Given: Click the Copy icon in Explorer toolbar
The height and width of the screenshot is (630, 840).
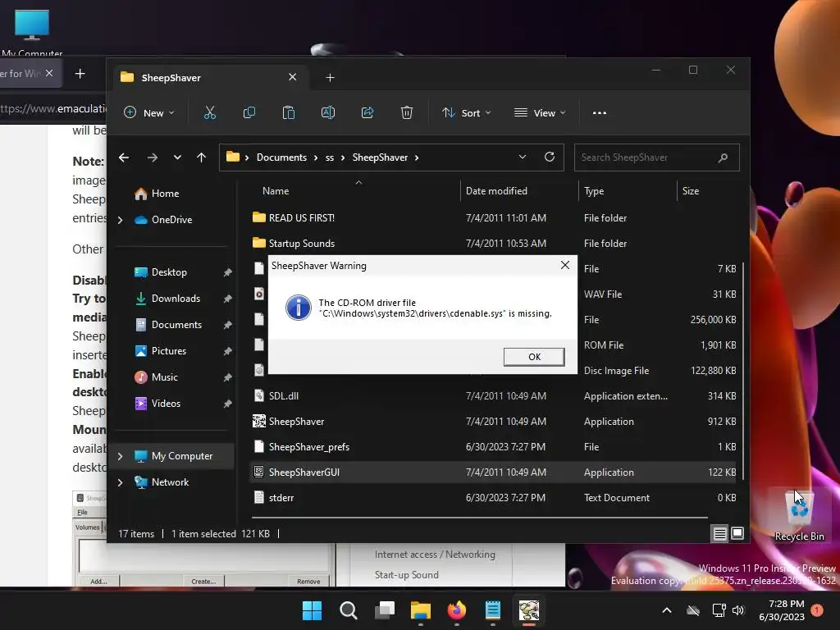Looking at the screenshot, I should 249,112.
